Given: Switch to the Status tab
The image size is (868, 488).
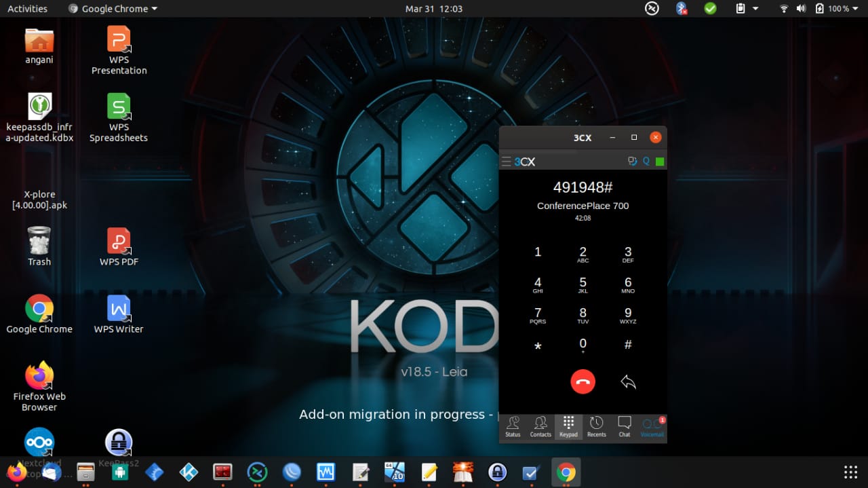Looking at the screenshot, I should click(513, 427).
